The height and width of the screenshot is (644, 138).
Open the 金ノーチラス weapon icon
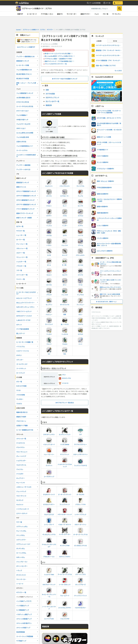click(x=65, y=320)
